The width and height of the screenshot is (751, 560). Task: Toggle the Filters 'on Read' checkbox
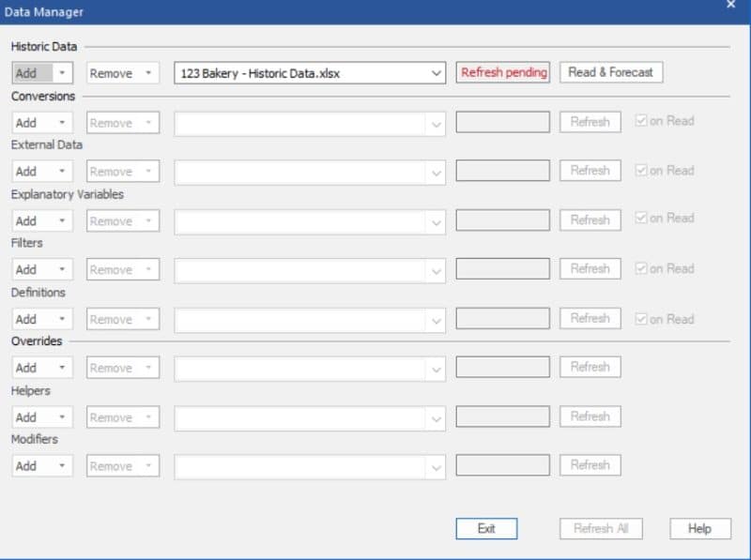click(x=641, y=268)
